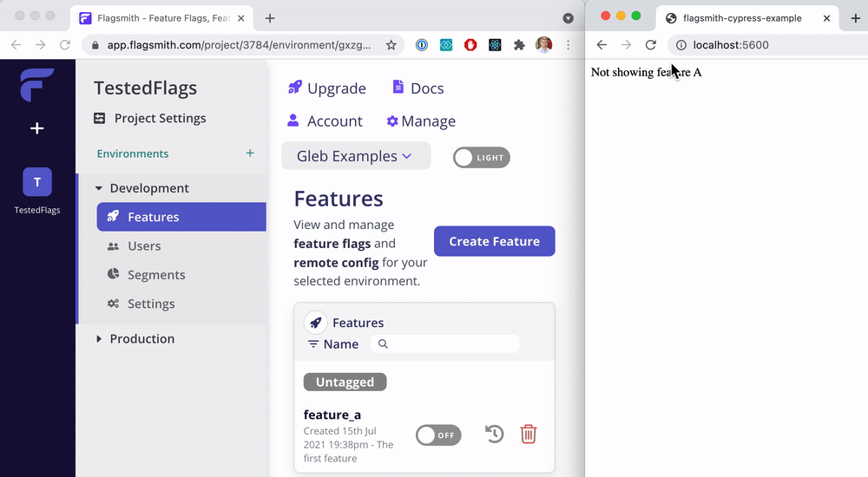Open the Chrome three-dot menu
868x477 pixels.
click(x=568, y=45)
